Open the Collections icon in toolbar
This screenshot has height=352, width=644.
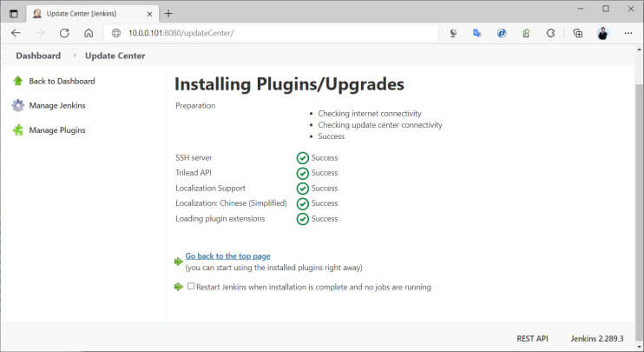pos(577,33)
